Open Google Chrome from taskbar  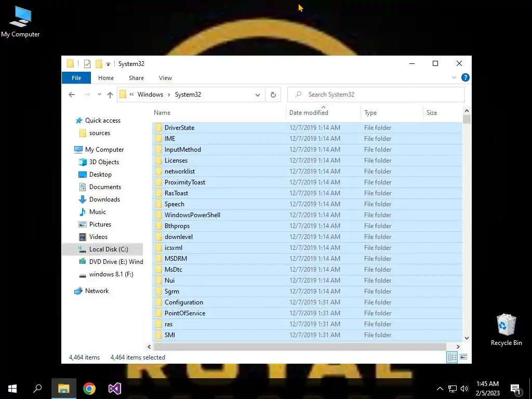89,389
